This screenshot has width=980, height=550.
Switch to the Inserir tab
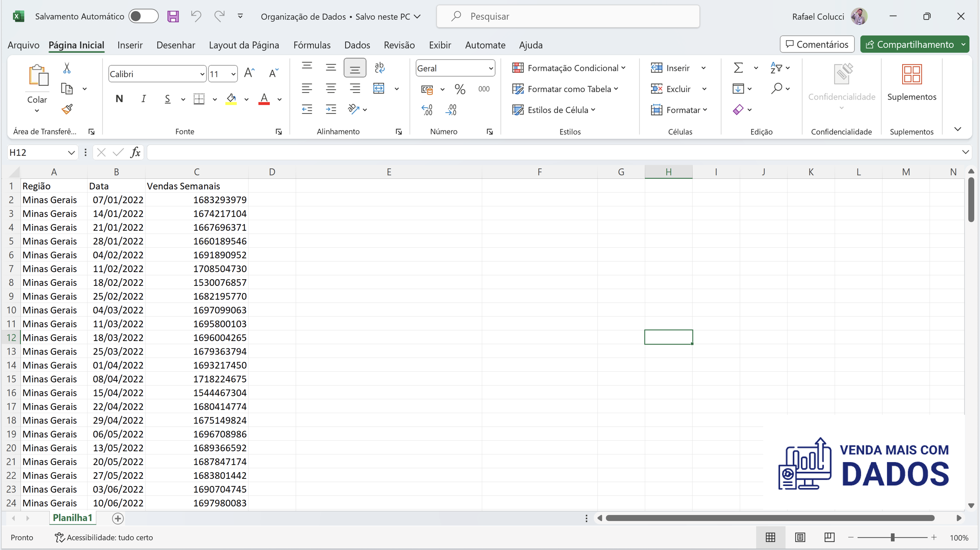[x=130, y=45]
